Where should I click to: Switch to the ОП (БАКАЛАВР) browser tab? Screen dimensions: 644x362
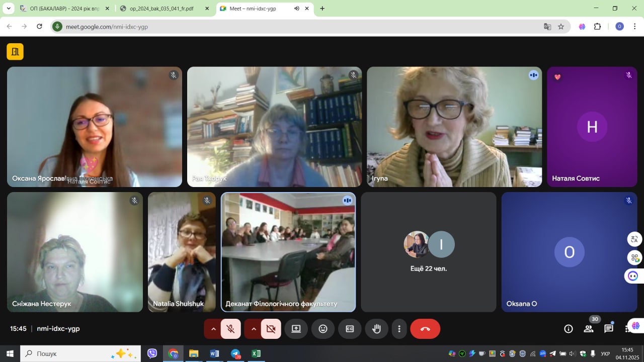pyautogui.click(x=60, y=9)
